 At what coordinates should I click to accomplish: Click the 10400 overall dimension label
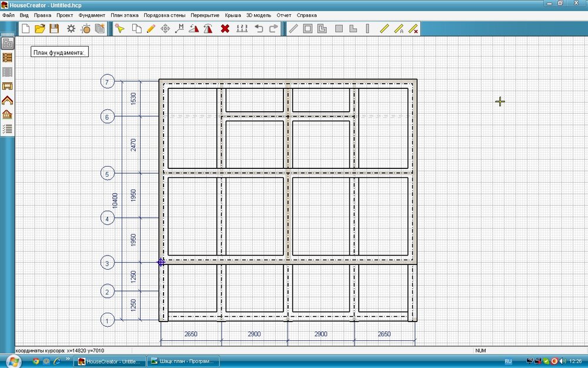(x=115, y=201)
